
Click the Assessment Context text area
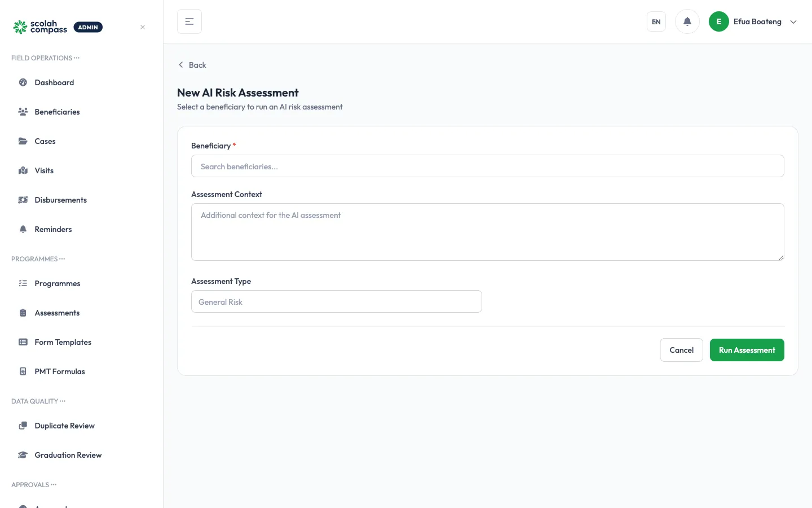(x=488, y=232)
